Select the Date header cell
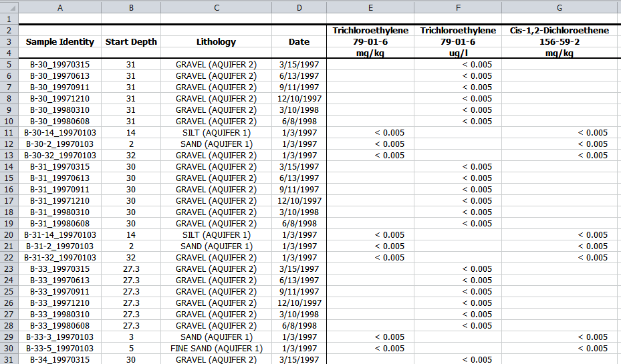This screenshot has width=621, height=364. (x=299, y=41)
